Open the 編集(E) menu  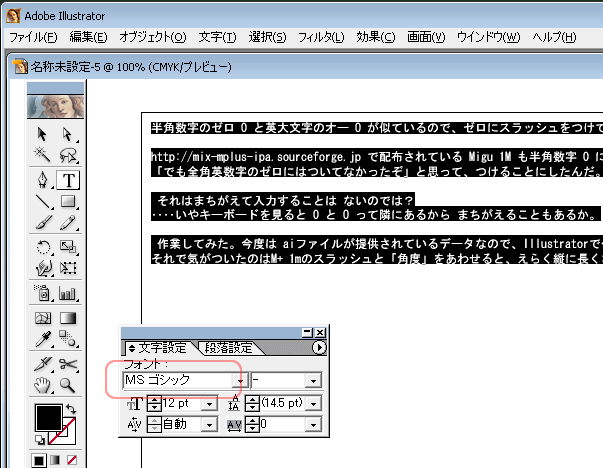click(88, 37)
